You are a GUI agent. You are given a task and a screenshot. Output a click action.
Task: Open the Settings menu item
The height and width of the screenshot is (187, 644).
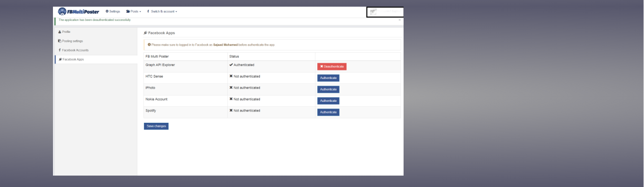tap(113, 11)
